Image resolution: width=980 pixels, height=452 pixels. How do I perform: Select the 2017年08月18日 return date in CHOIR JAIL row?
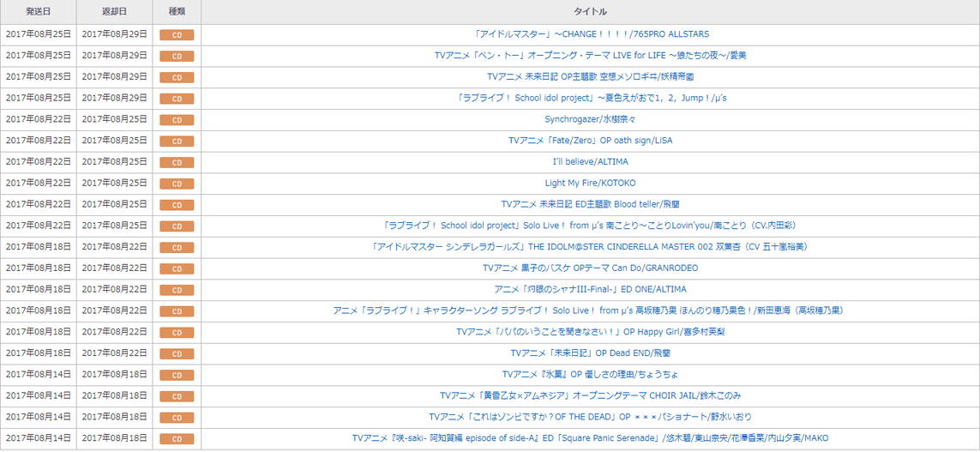click(114, 395)
